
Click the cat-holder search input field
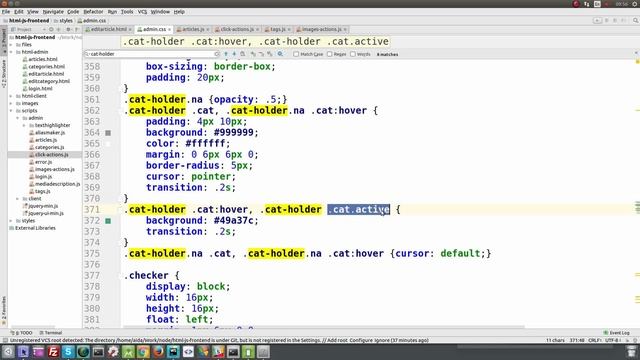coord(151,54)
